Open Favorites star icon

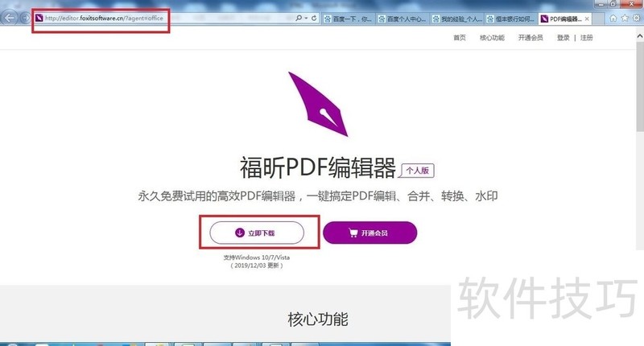[x=625, y=18]
